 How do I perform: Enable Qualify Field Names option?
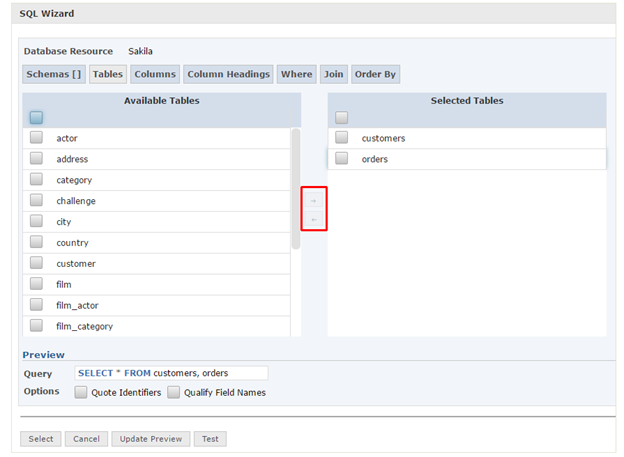(174, 392)
